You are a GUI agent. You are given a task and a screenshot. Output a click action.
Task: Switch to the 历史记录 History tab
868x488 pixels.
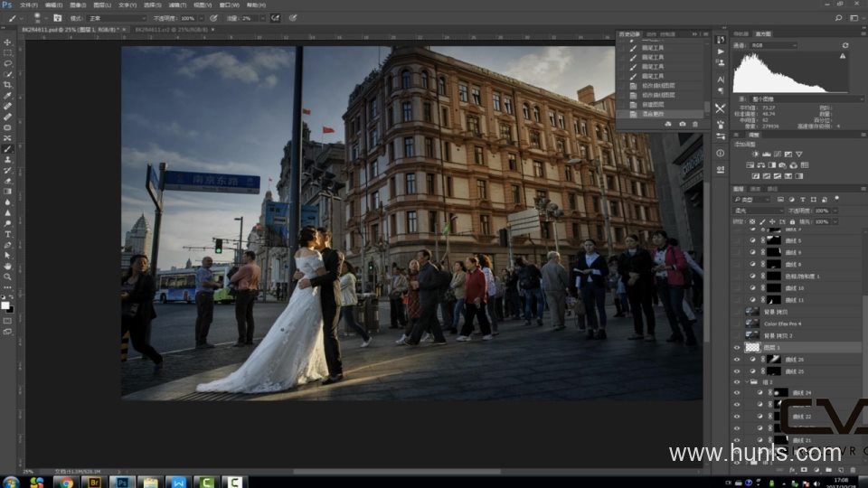click(x=628, y=34)
